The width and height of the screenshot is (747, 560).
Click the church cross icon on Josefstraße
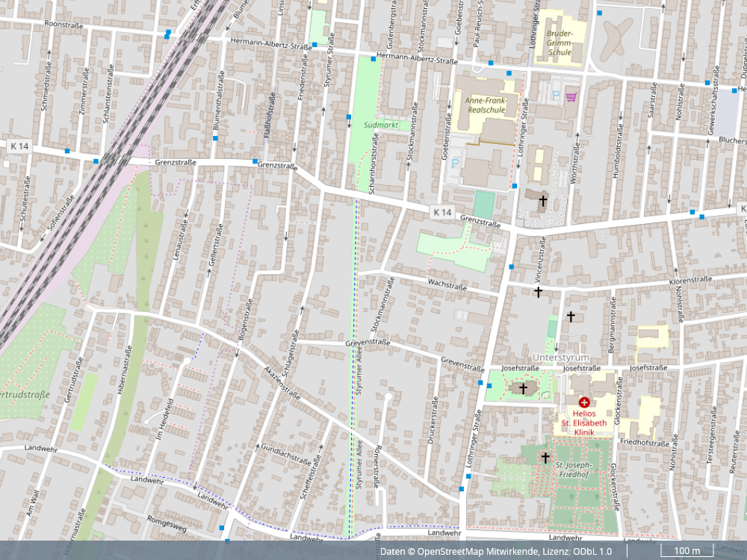pyautogui.click(x=523, y=388)
